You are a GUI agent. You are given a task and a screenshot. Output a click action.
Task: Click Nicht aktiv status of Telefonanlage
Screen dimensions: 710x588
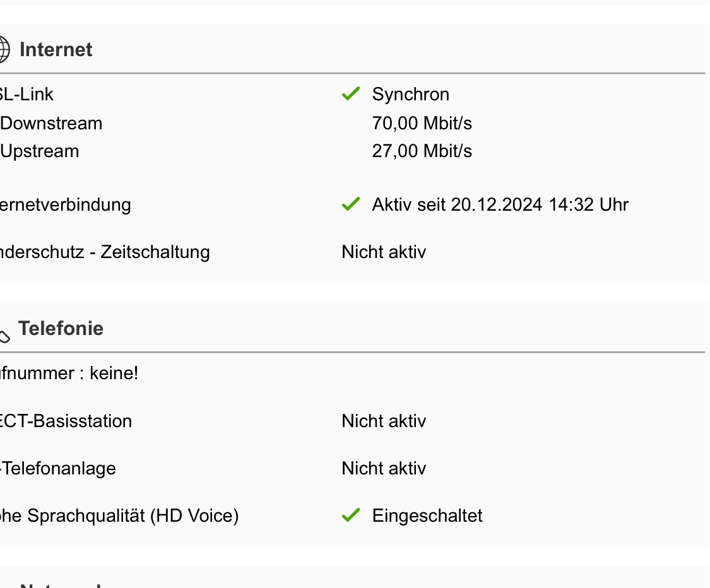[384, 468]
